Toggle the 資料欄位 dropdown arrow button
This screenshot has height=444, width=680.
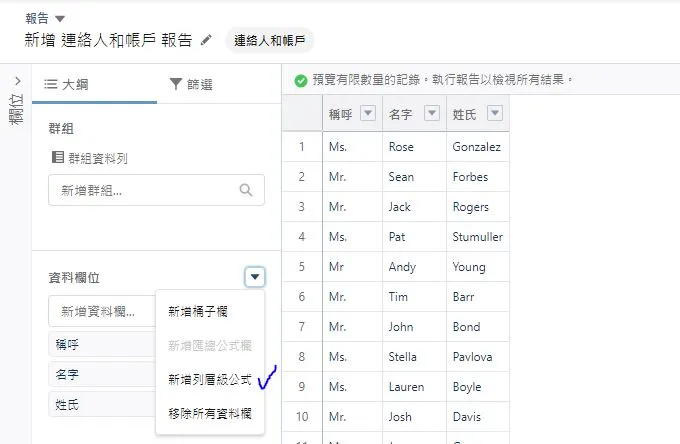255,277
